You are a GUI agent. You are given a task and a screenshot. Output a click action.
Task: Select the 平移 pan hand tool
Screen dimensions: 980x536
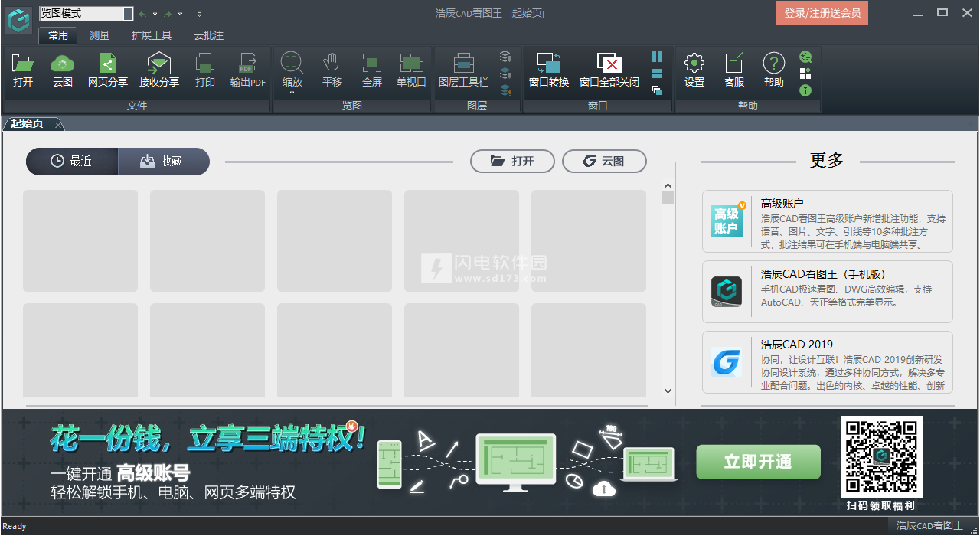coord(332,70)
